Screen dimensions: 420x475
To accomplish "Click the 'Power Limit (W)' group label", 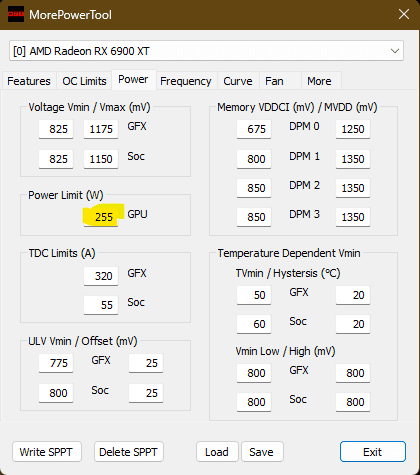I will (66, 195).
